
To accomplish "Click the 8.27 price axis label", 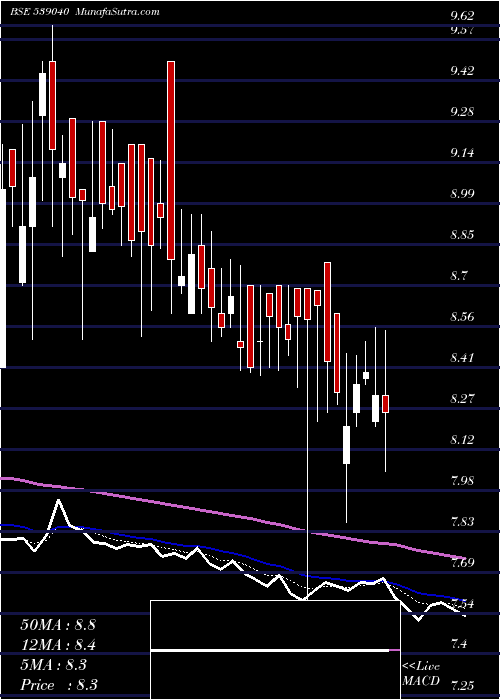I will click(462, 399).
